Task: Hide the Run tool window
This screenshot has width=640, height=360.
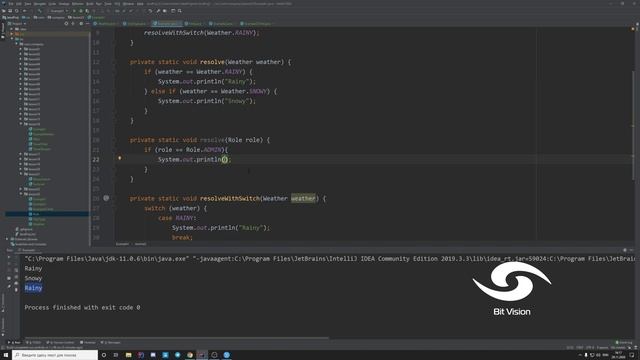Action: 632,250
